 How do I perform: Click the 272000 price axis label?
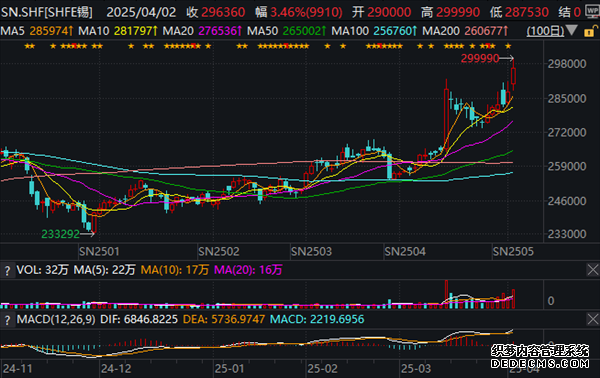point(567,133)
